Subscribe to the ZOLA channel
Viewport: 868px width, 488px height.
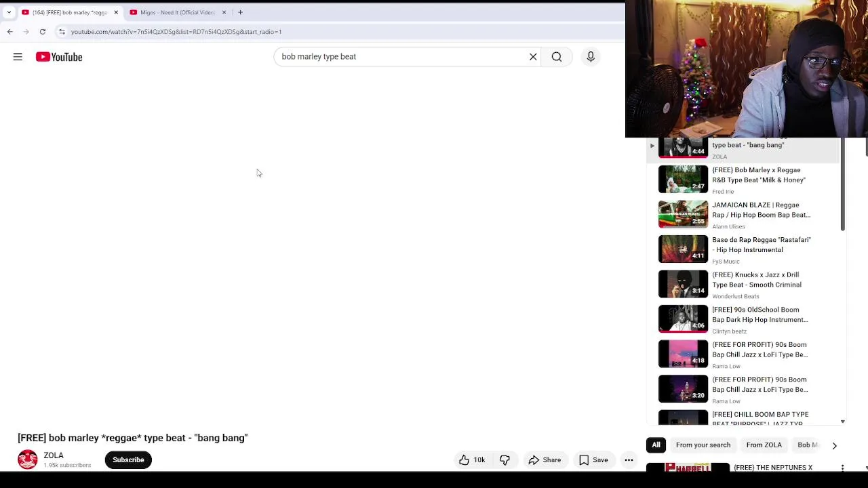tap(128, 460)
